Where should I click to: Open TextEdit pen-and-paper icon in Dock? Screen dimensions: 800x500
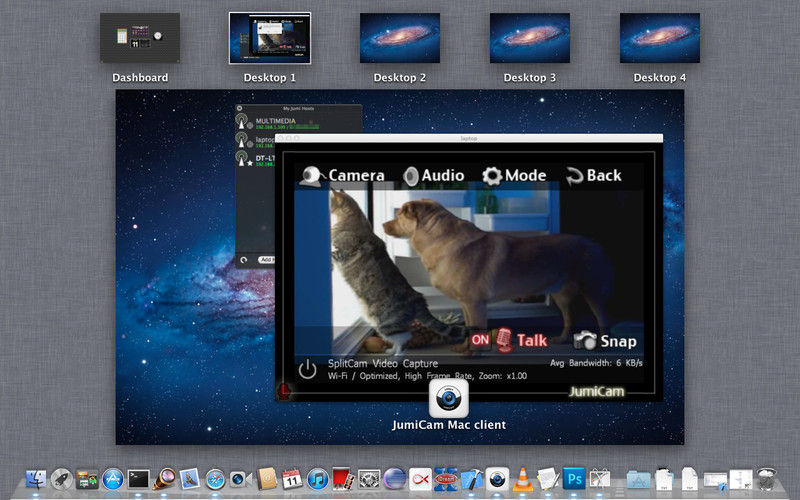pos(548,480)
